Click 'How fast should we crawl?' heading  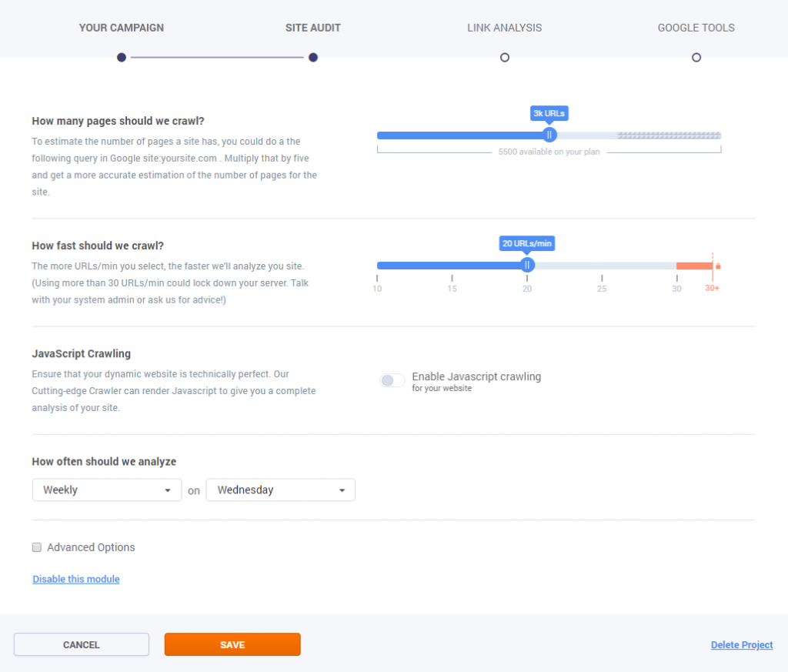tap(98, 246)
